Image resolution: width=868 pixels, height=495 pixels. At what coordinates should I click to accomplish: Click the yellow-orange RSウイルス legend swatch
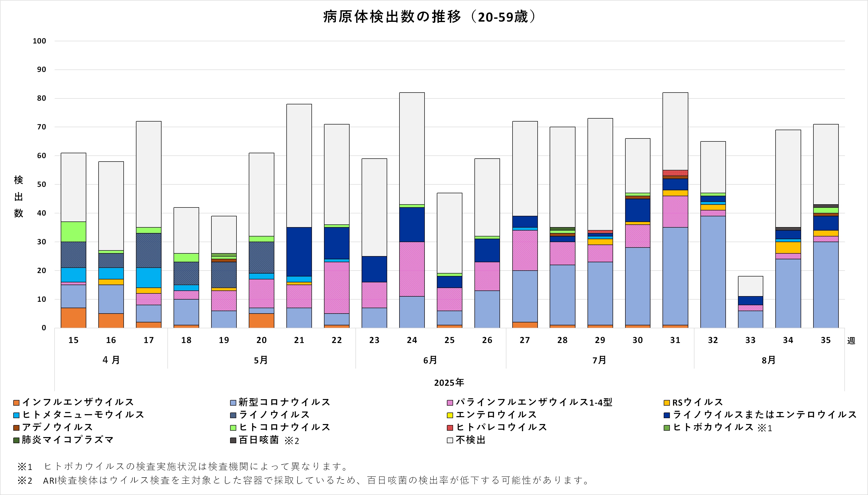(x=667, y=402)
